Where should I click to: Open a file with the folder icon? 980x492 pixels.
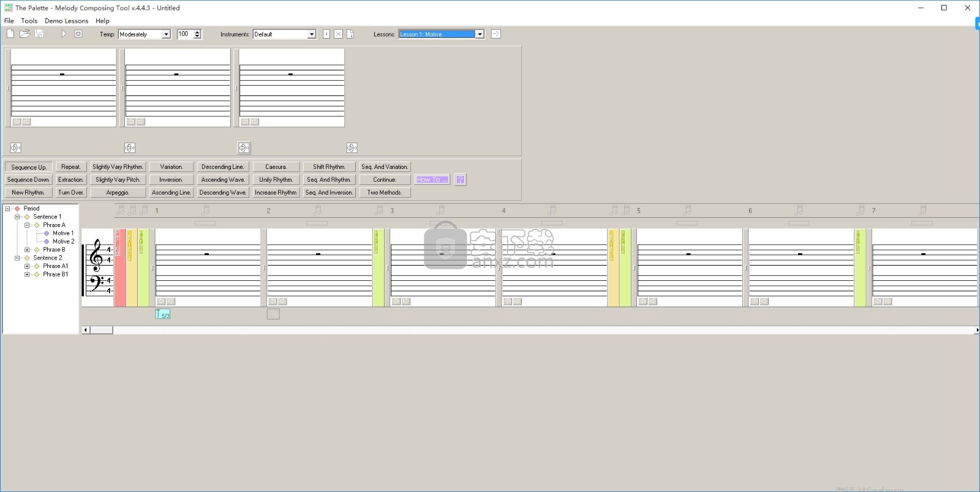click(24, 34)
